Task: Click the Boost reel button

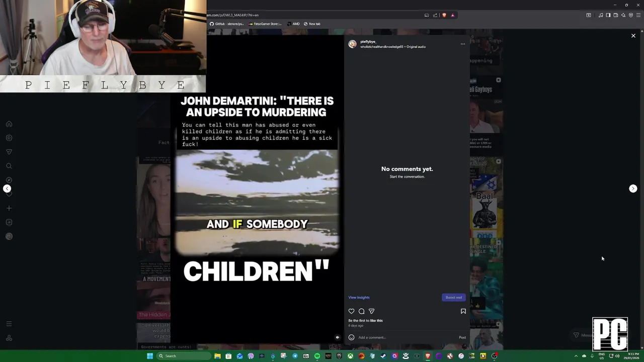Action: click(x=453, y=297)
